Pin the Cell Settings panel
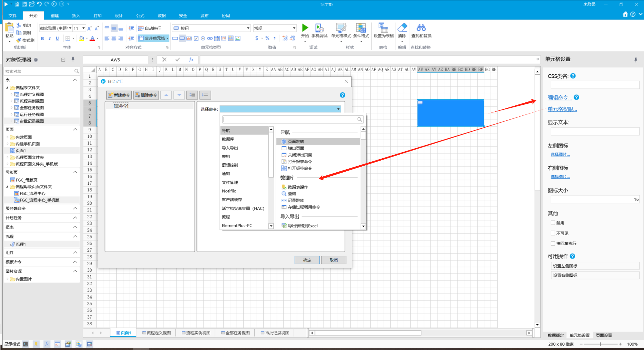 coord(636,60)
